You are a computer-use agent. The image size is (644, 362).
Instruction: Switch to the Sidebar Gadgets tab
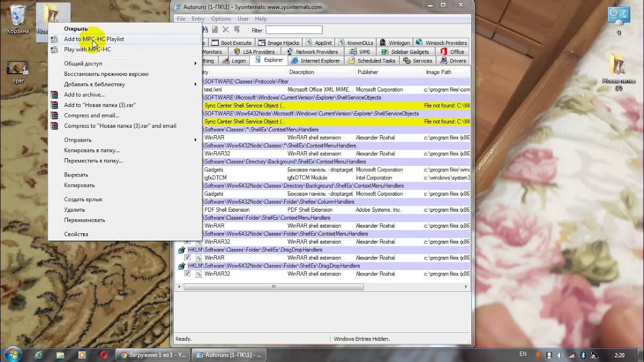point(406,52)
